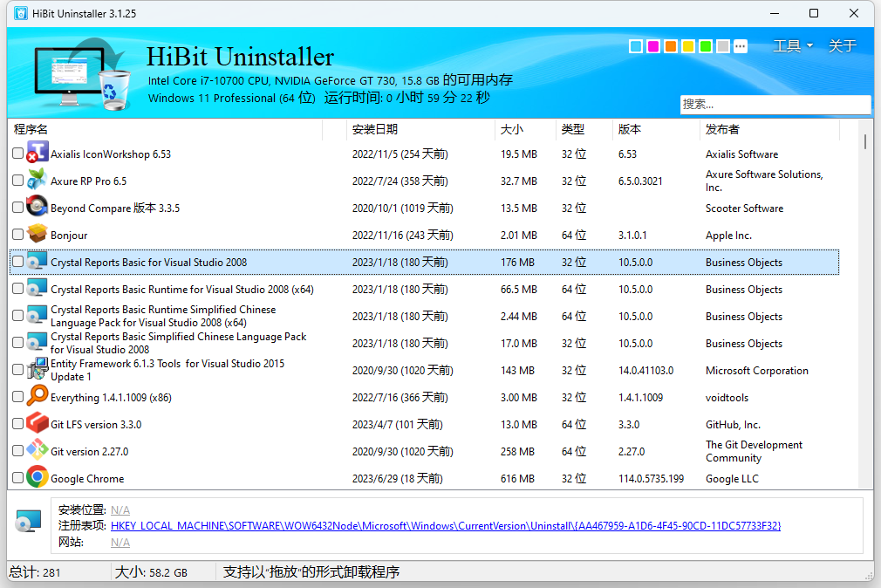
Task: Click the 114.0.5735.199 version cell
Action: click(652, 478)
